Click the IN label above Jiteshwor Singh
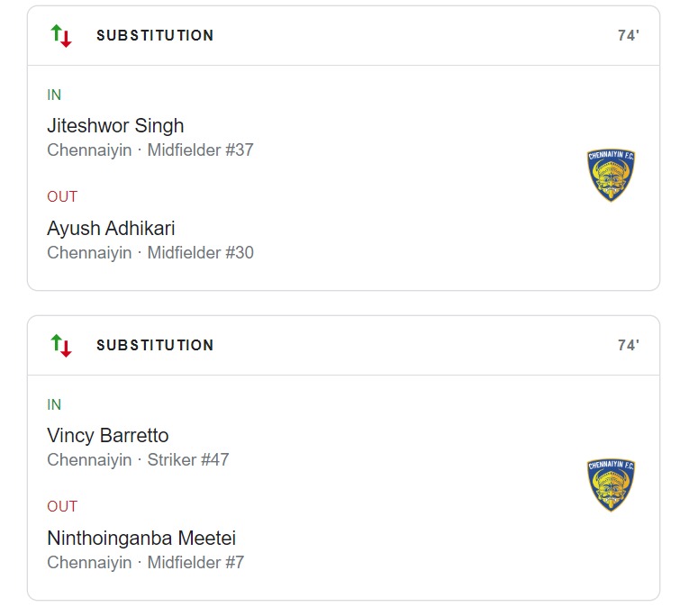Screen dimensions: 680x616 [x=54, y=95]
